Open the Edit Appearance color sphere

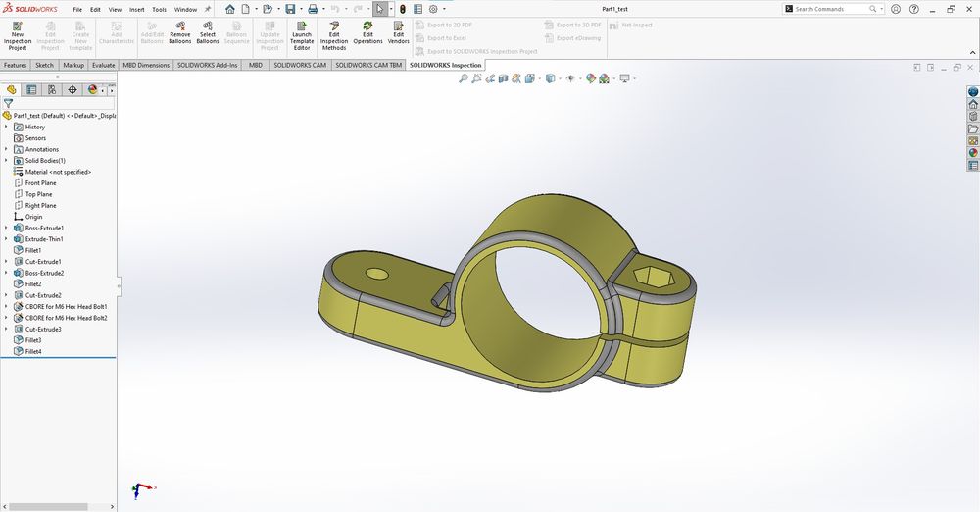(591, 78)
